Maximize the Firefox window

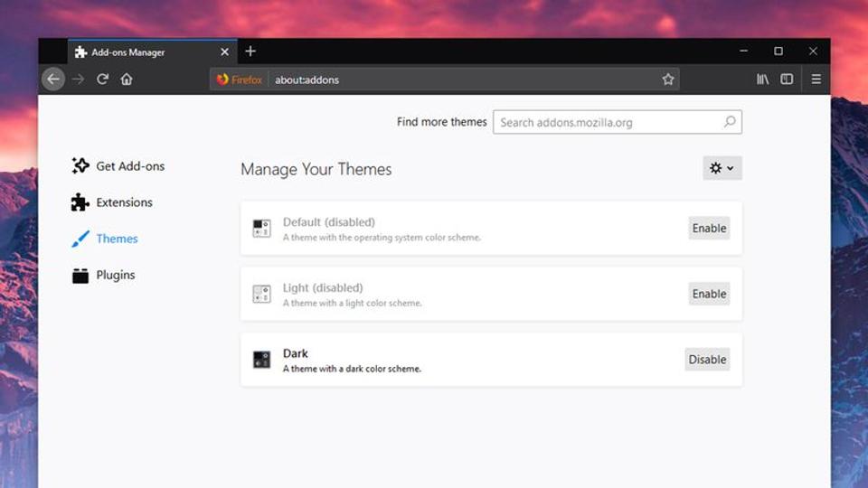(778, 51)
